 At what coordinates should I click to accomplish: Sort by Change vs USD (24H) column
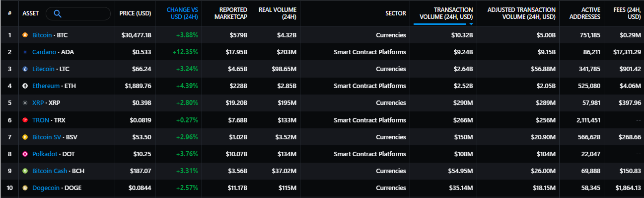pos(182,13)
